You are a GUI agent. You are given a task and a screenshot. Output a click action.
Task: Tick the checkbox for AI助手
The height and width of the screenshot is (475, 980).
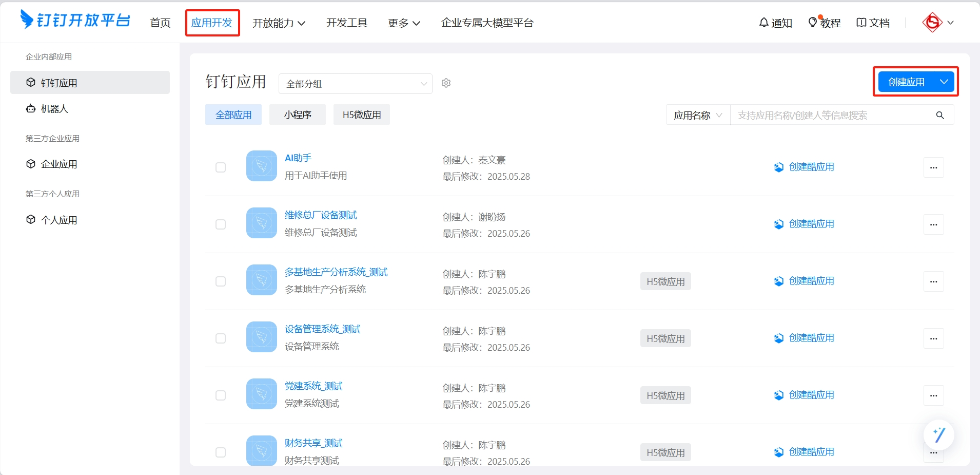(x=221, y=167)
